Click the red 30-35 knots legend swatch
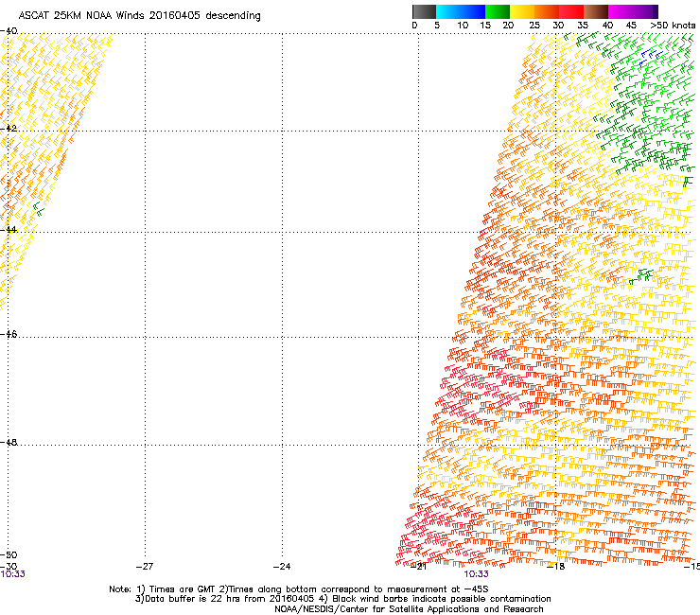Viewport: 700px width, 615px height. [x=571, y=11]
